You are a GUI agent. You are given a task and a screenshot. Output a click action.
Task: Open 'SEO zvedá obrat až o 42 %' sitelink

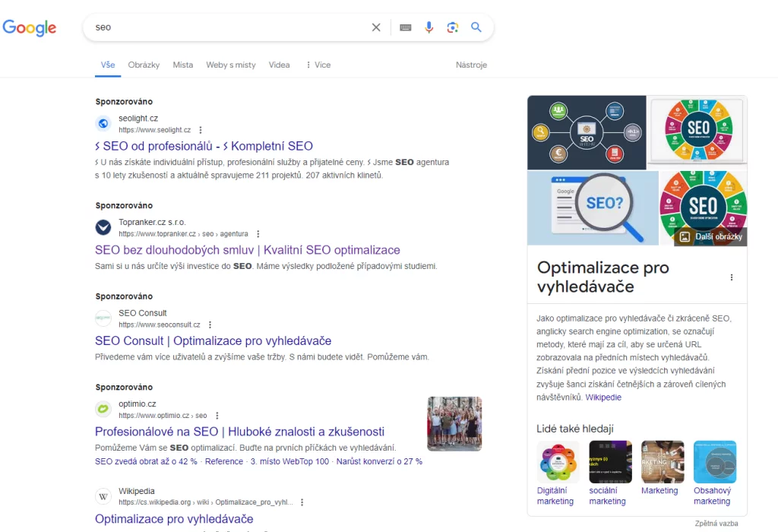[x=146, y=461]
